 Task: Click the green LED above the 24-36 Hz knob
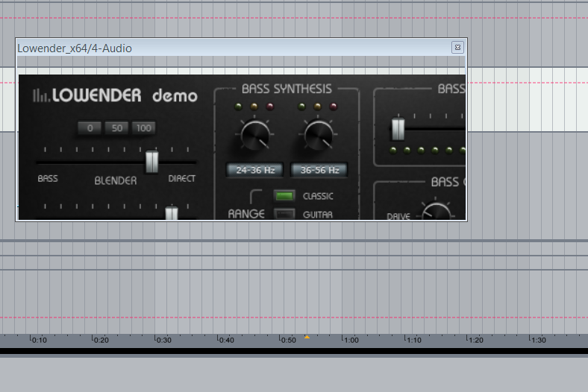pyautogui.click(x=238, y=107)
